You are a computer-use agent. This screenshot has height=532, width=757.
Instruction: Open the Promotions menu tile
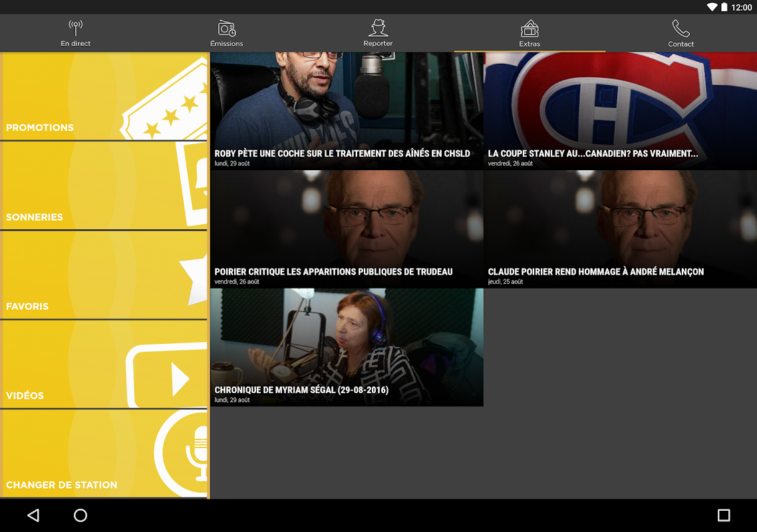[104, 96]
